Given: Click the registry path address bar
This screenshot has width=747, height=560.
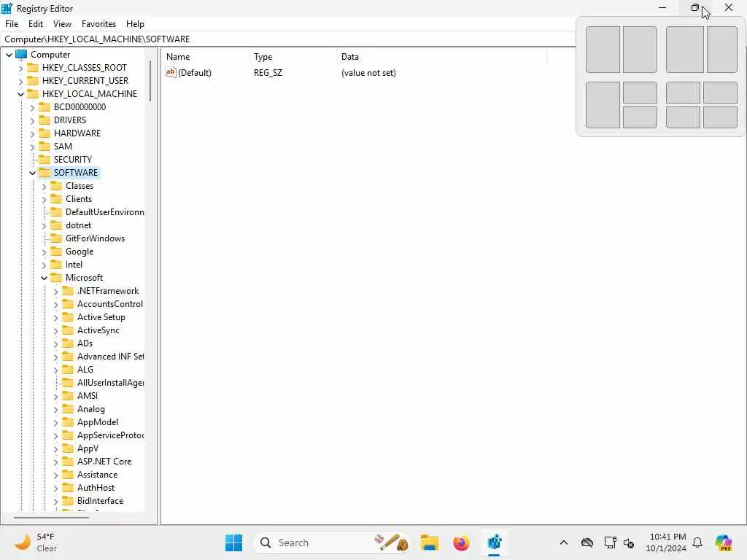Looking at the screenshot, I should (288, 39).
